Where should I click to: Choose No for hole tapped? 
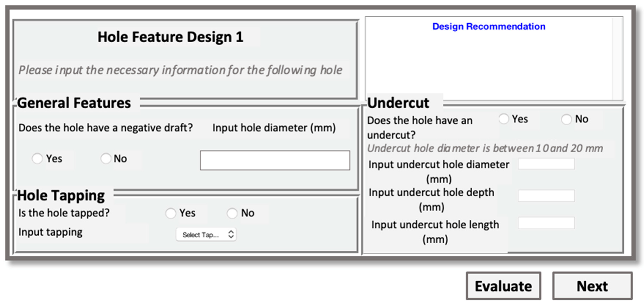[232, 213]
